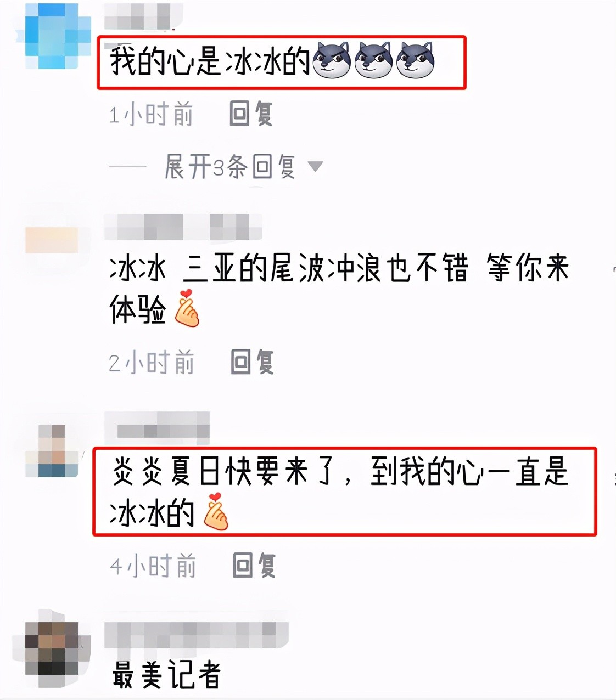This screenshot has width=616, height=700.
Task: Reply to the comment posted 4小时前
Action: click(x=254, y=565)
